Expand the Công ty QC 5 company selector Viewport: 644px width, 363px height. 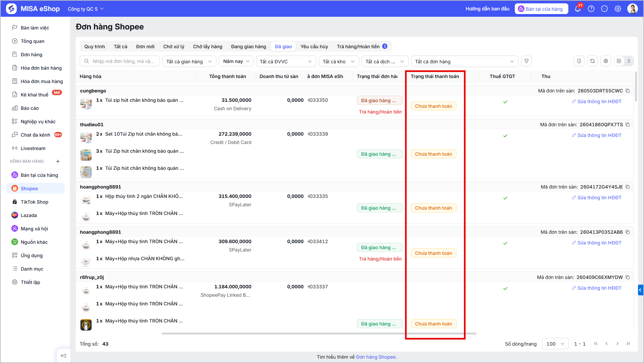(x=86, y=9)
